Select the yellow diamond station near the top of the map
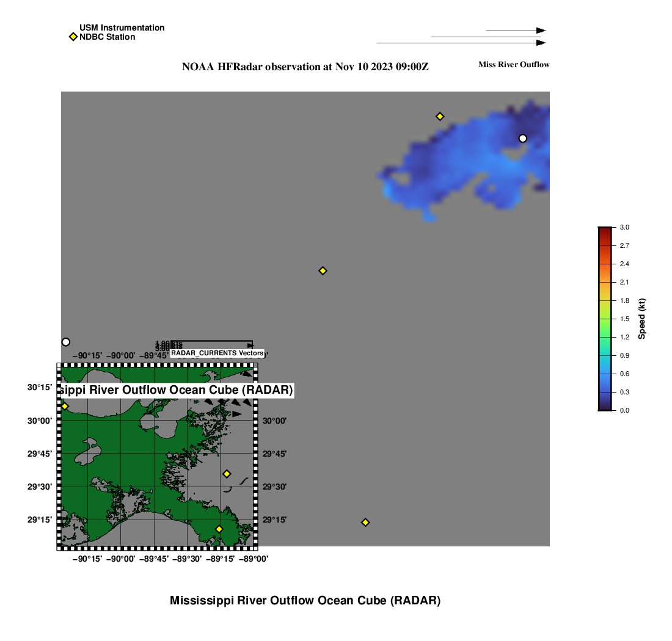Image resolution: width=672 pixels, height=641 pixels. pos(439,116)
